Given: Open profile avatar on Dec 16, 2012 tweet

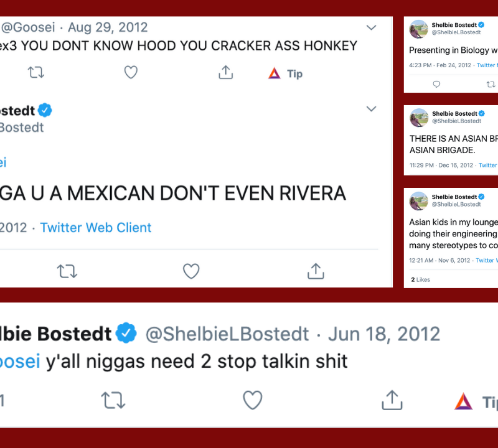Looking at the screenshot, I should pos(418,117).
